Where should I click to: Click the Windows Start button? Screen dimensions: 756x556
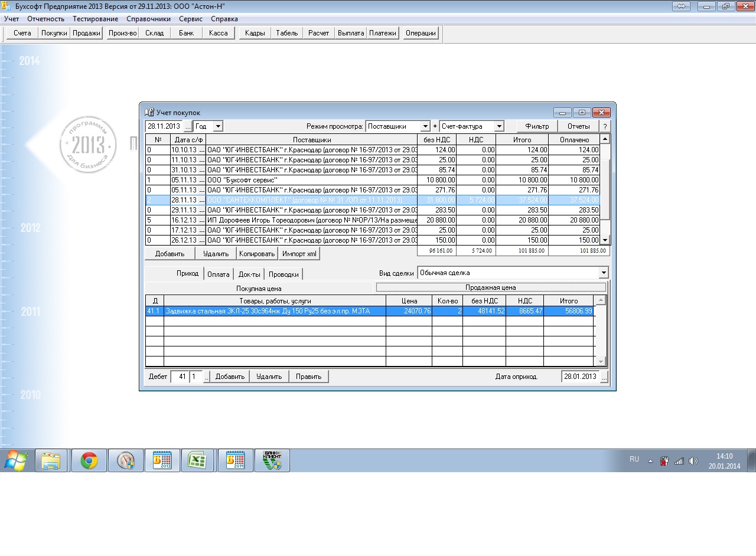click(15, 460)
